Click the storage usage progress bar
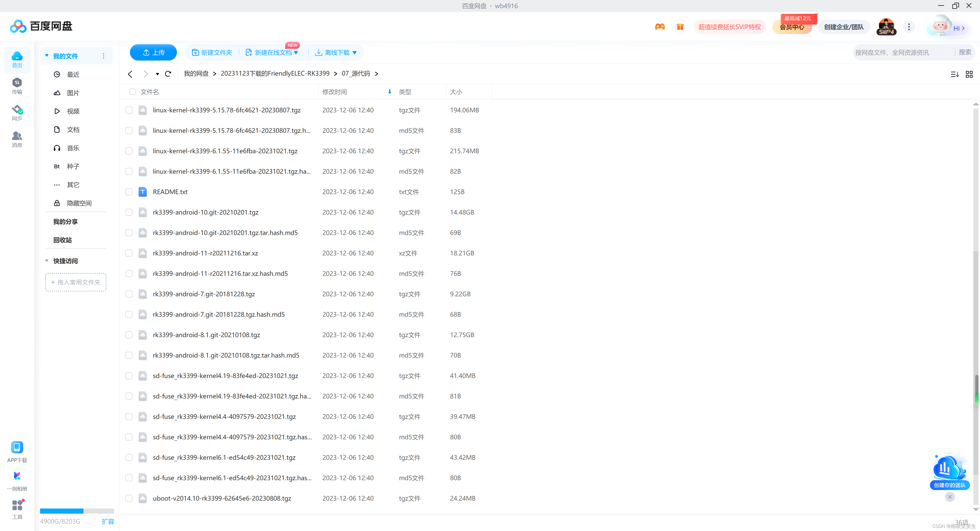This screenshot has width=980, height=531. click(x=77, y=511)
